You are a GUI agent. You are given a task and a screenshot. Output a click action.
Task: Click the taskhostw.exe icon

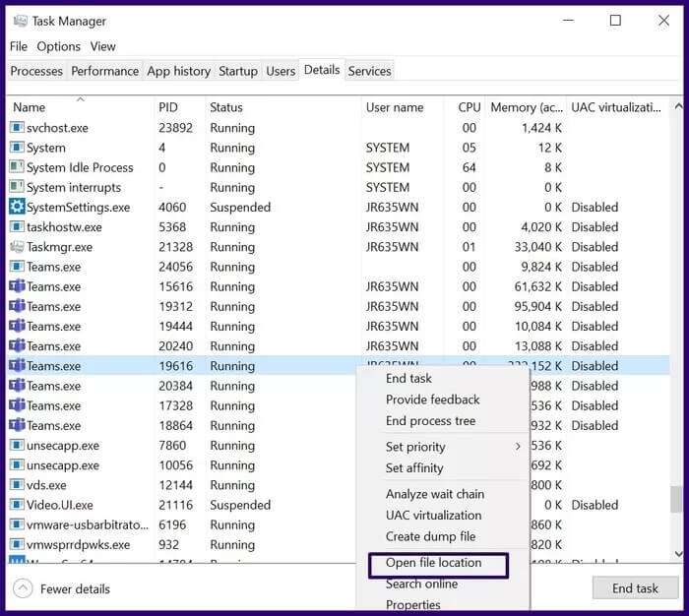(x=17, y=226)
